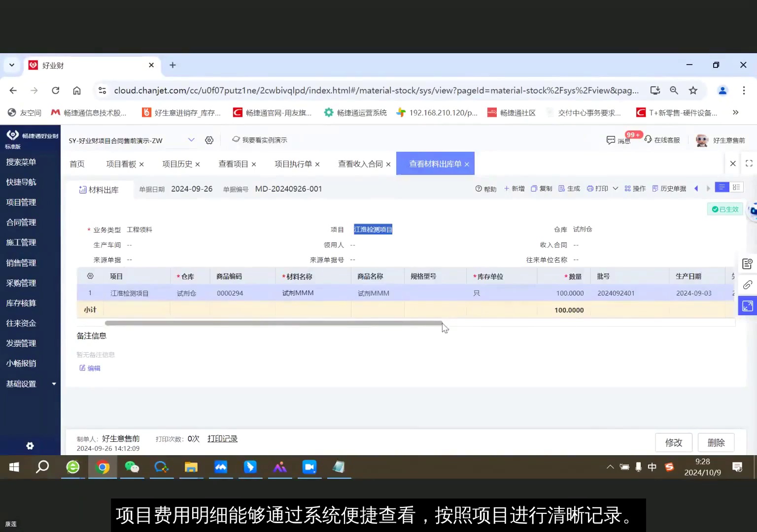The height and width of the screenshot is (532, 757).
Task: Open the 项目看板 tab
Action: [x=120, y=164]
